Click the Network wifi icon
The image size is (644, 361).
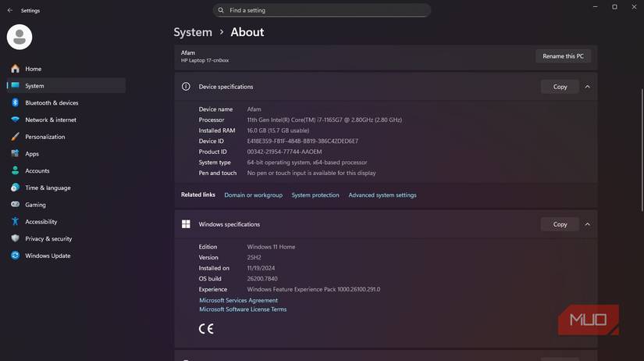15,120
